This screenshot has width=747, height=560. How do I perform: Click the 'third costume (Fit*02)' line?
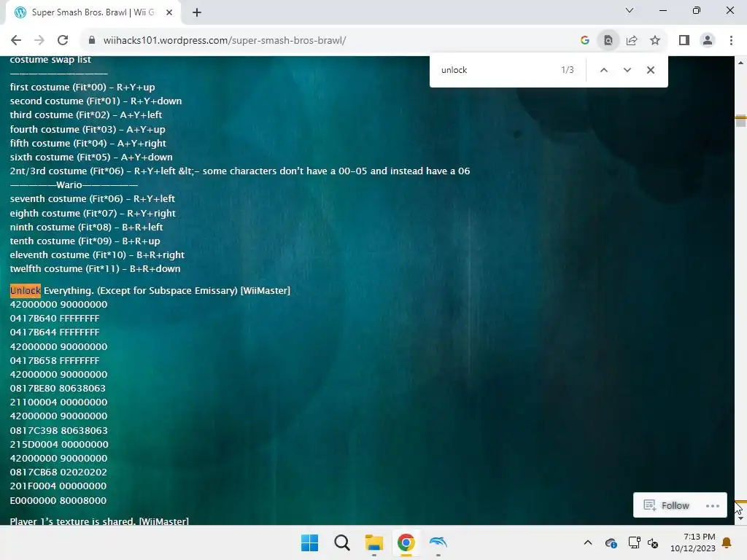pos(86,114)
